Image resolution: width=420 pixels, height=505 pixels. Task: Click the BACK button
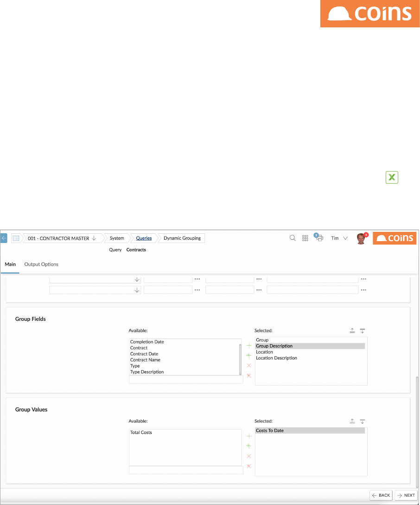tap(381, 495)
